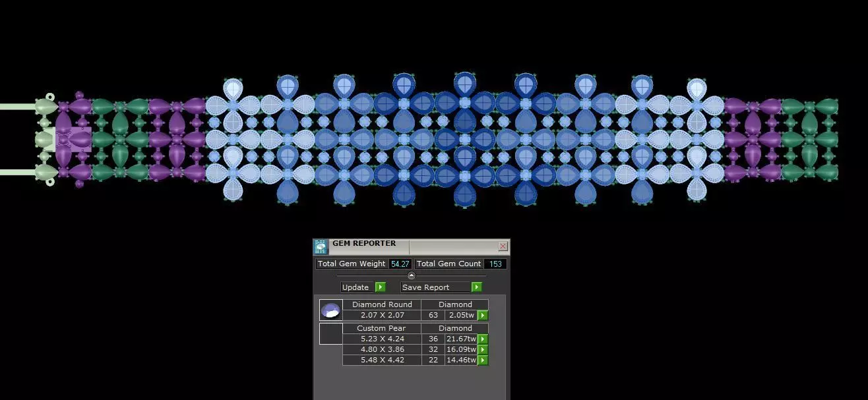Screen dimensions: 868x400
Task: Close the Gem Reporter panel
Action: coord(503,246)
